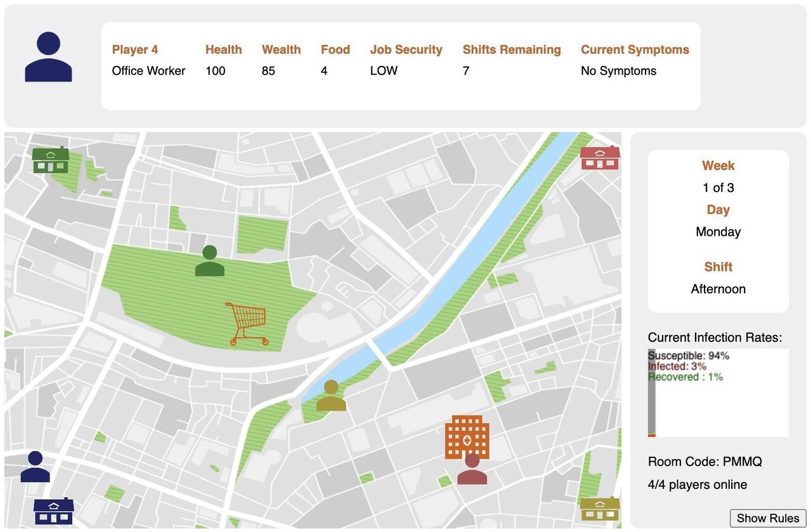Select the orange hospital building icon

tap(467, 437)
